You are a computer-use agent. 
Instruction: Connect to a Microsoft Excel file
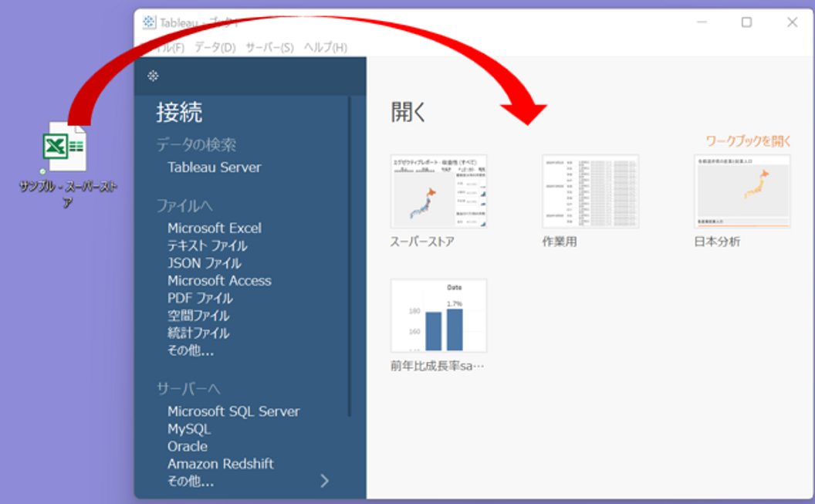coord(214,228)
